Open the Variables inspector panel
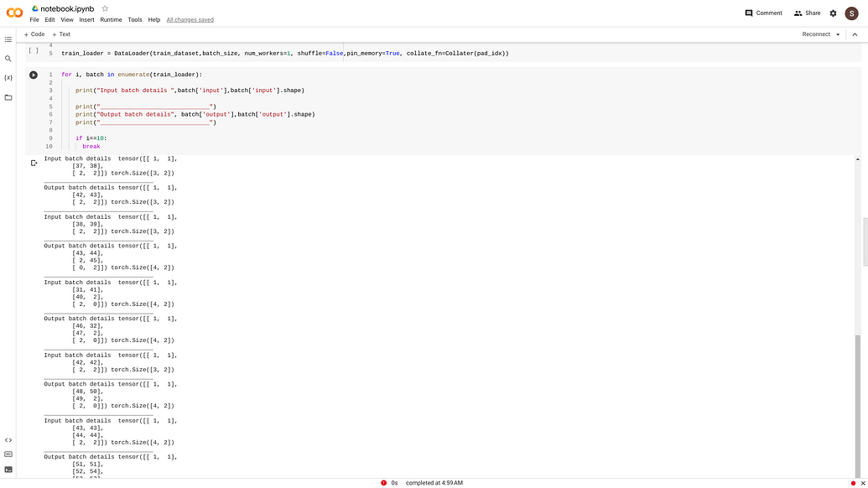This screenshot has width=868, height=488. (x=8, y=77)
